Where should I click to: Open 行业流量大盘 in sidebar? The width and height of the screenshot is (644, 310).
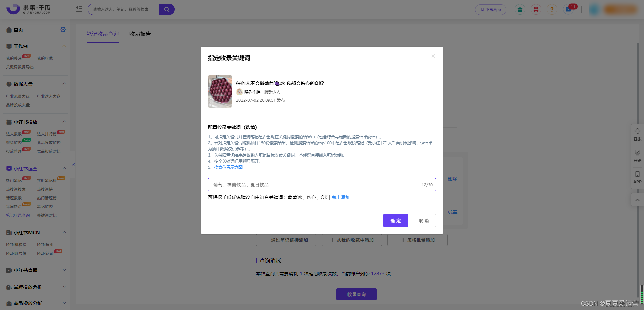pos(18,96)
